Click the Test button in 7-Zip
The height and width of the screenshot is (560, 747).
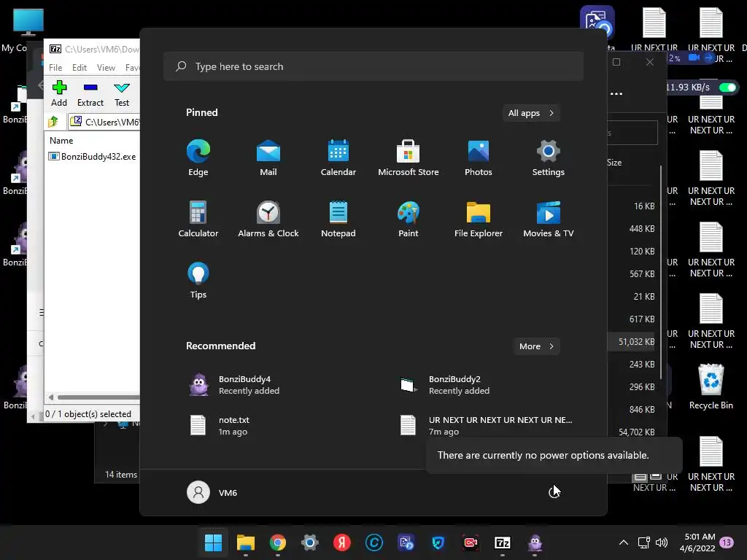[x=122, y=94]
